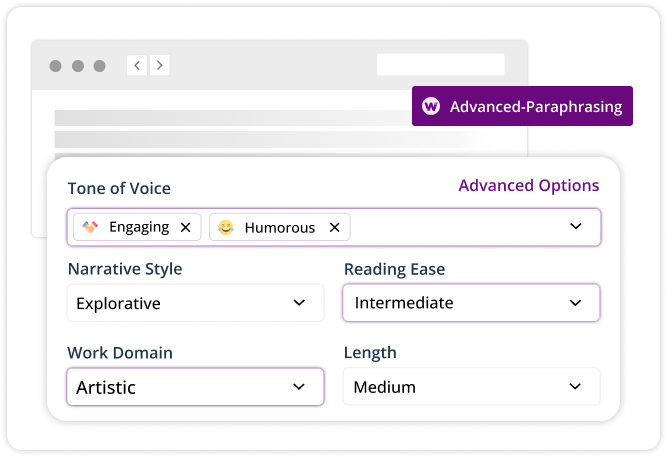Click the browser forward arrow

[x=158, y=66]
